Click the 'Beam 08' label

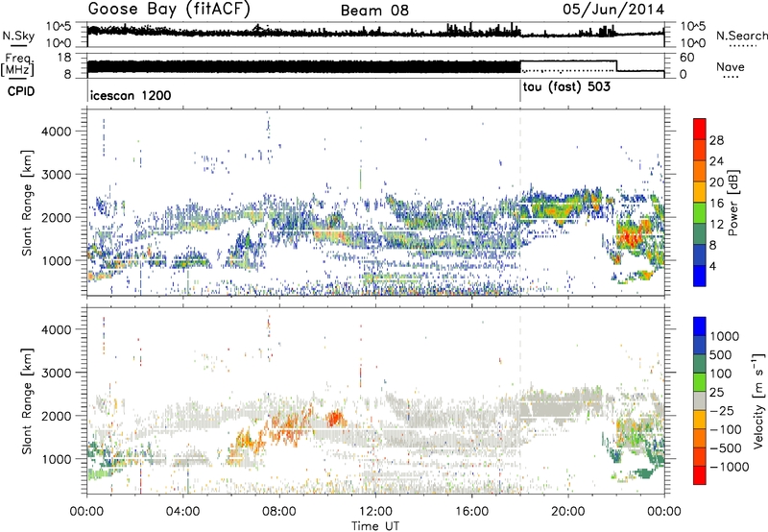(x=374, y=11)
